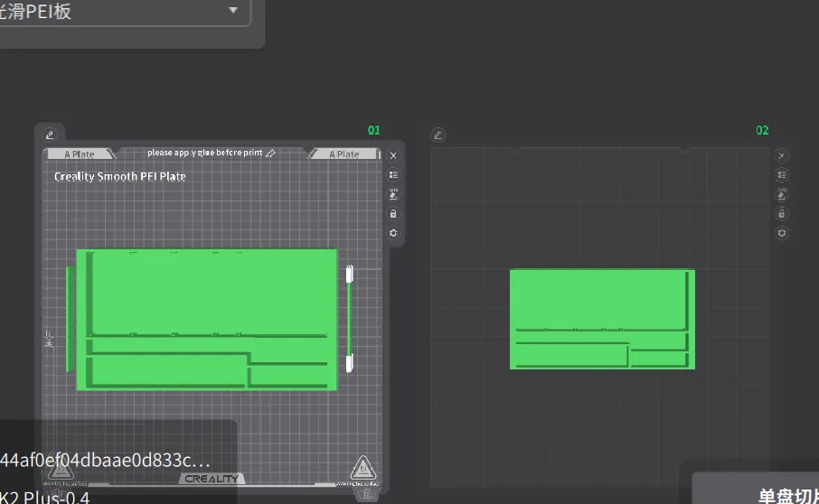
Task: Open plate 01 object list icon
Action: tap(392, 174)
